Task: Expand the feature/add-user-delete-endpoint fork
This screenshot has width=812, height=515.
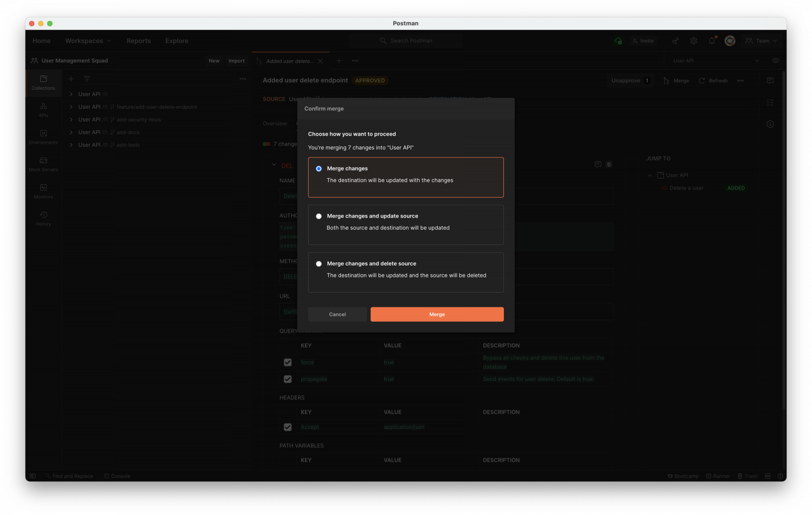Action: 71,107
